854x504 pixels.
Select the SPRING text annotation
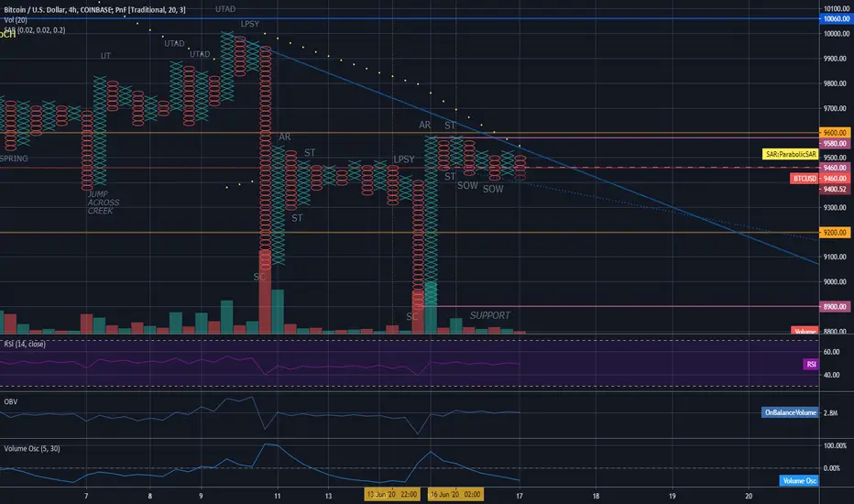14,159
